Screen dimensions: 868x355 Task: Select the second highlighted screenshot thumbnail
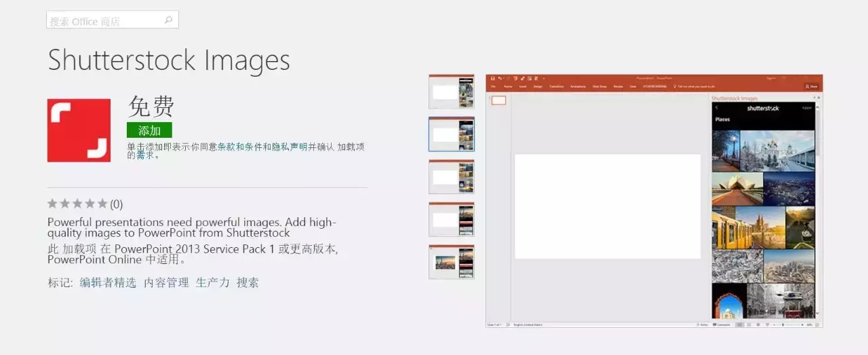tap(452, 134)
